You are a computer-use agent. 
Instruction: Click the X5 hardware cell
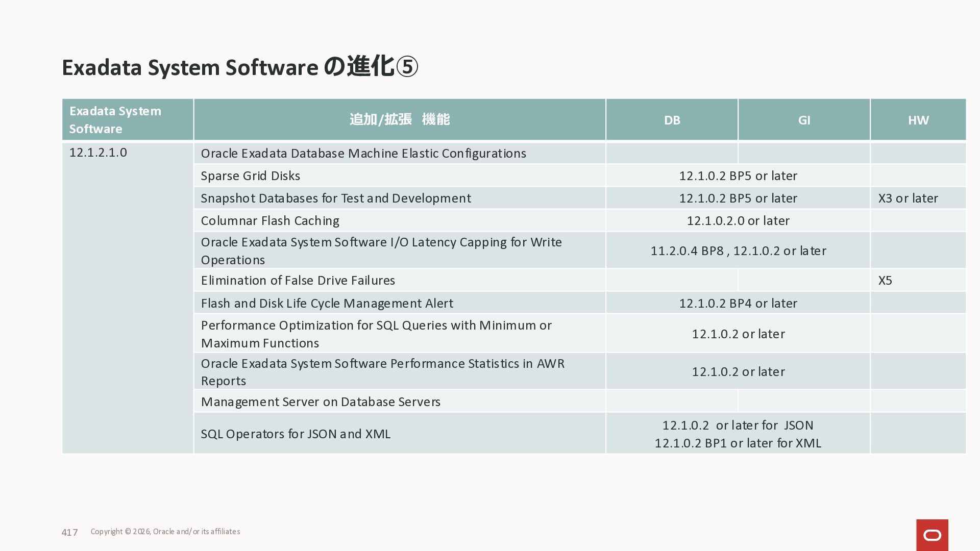pyautogui.click(x=885, y=281)
